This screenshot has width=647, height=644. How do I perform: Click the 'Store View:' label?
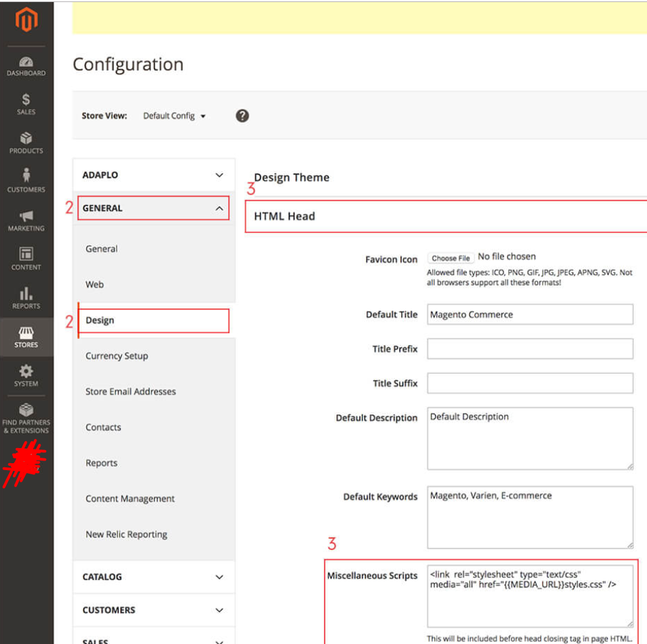[x=104, y=116]
